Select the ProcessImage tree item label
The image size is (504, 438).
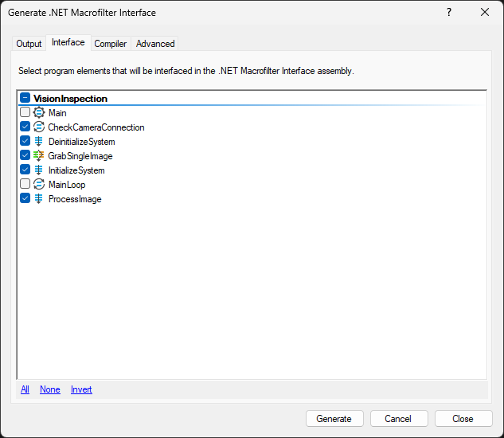click(75, 199)
